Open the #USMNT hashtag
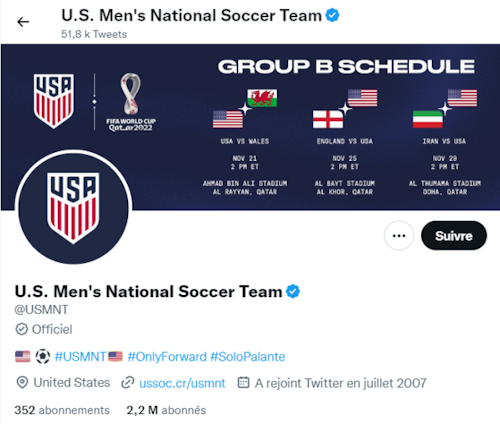Screen dimensions: 500x424 point(80,357)
